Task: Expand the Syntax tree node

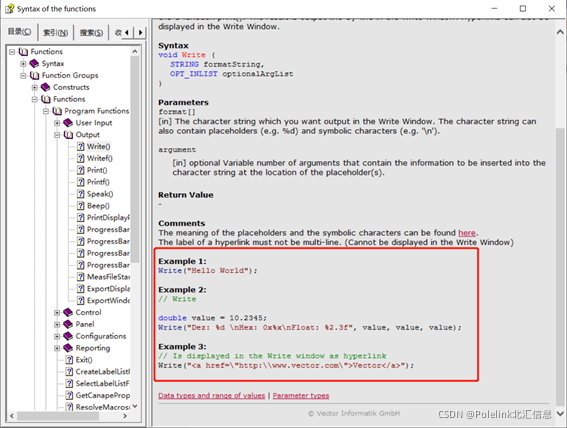Action: coord(23,64)
